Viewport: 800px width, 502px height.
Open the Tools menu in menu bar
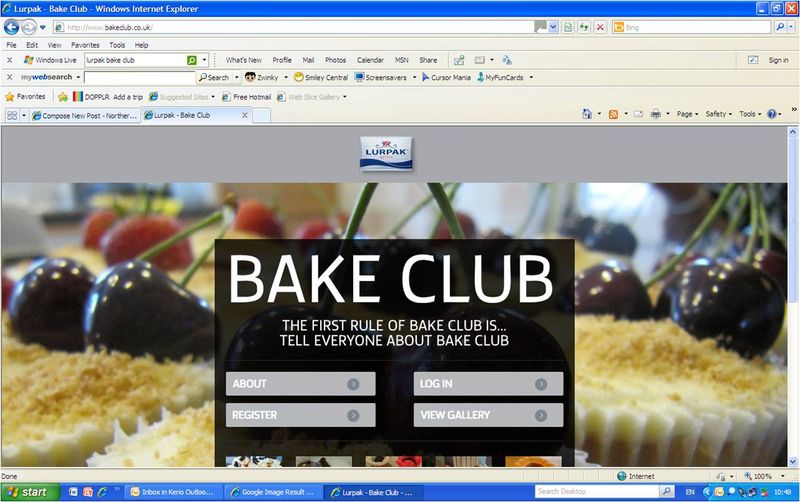[x=117, y=45]
